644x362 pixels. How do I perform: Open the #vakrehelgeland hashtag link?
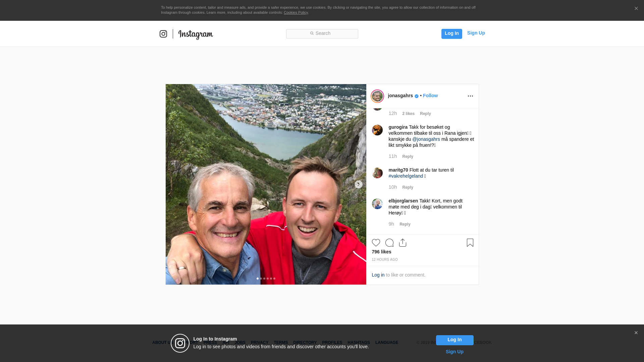pos(406,176)
